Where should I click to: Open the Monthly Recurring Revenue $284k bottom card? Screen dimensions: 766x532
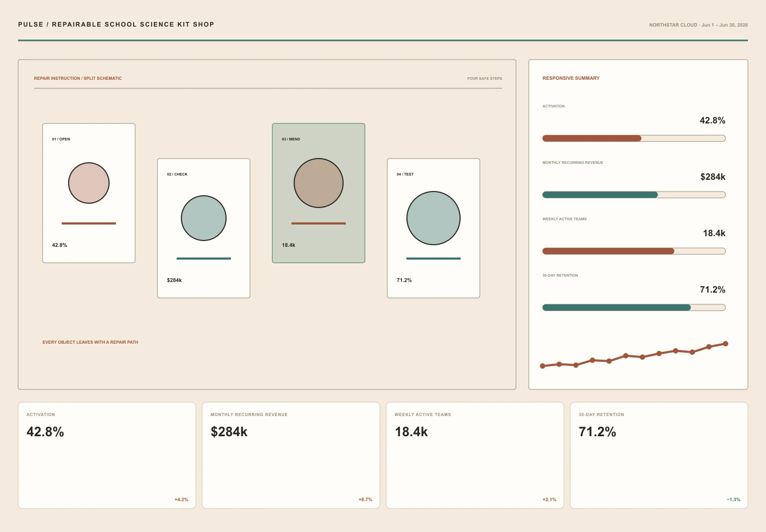click(x=291, y=455)
